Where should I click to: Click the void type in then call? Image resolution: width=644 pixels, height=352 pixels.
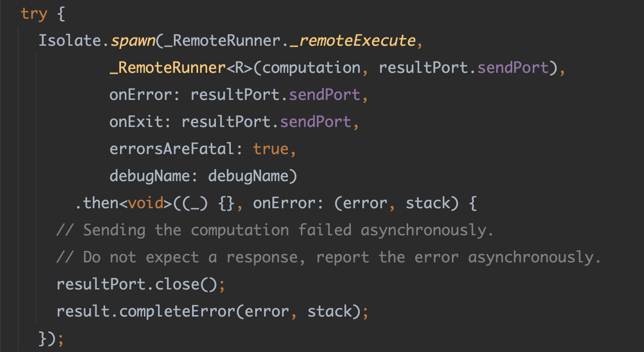point(146,203)
